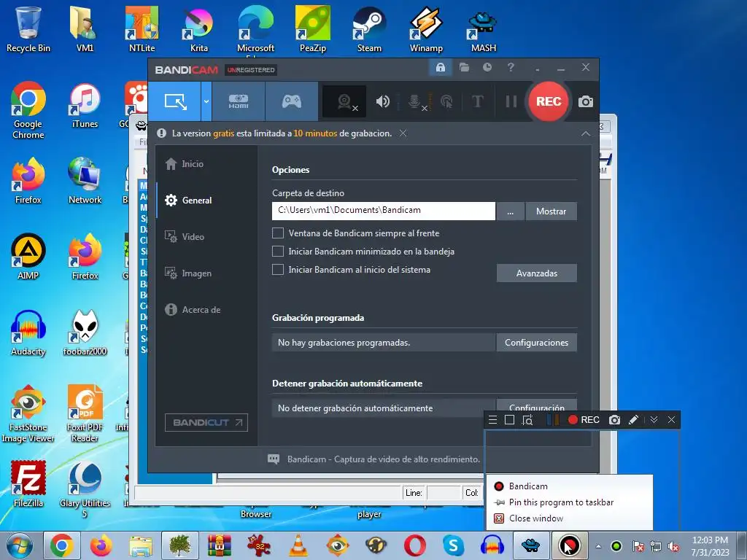The height and width of the screenshot is (560, 747).
Task: Click the pause recording icon
Action: click(511, 101)
